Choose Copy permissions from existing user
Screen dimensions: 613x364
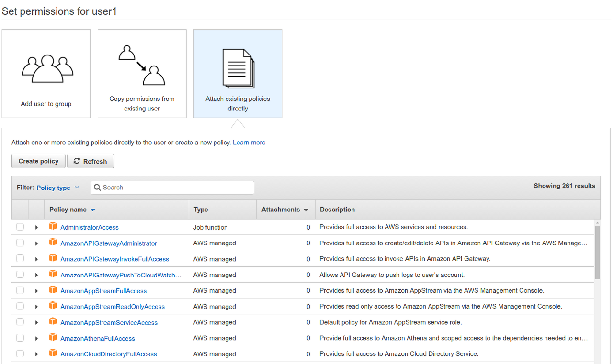point(142,74)
